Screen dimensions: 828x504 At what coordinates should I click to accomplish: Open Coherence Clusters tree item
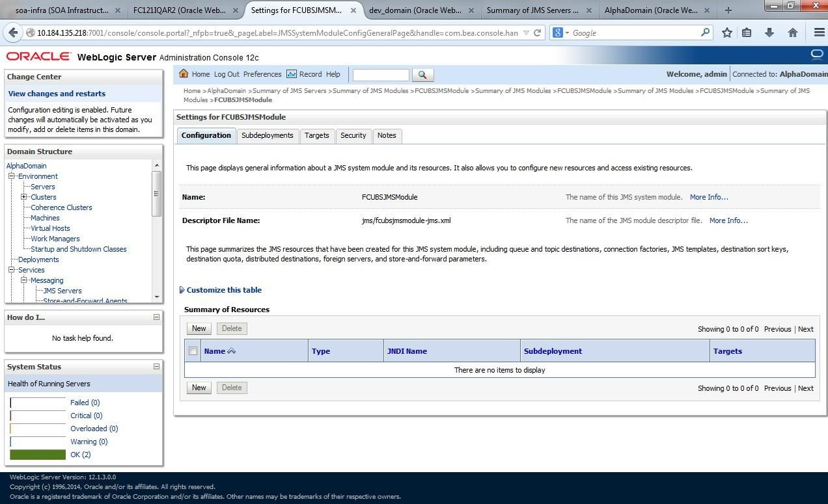pos(61,207)
